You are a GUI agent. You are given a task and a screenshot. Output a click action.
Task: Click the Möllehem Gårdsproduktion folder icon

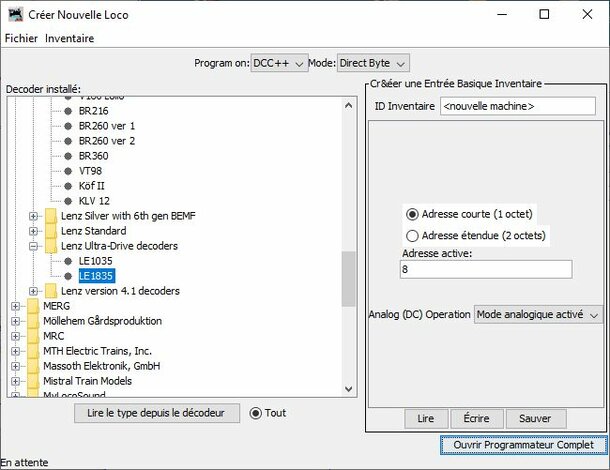click(33, 321)
